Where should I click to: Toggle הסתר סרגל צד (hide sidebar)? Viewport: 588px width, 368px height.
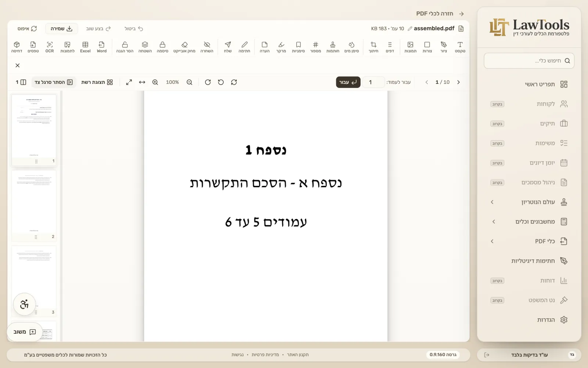click(x=54, y=82)
